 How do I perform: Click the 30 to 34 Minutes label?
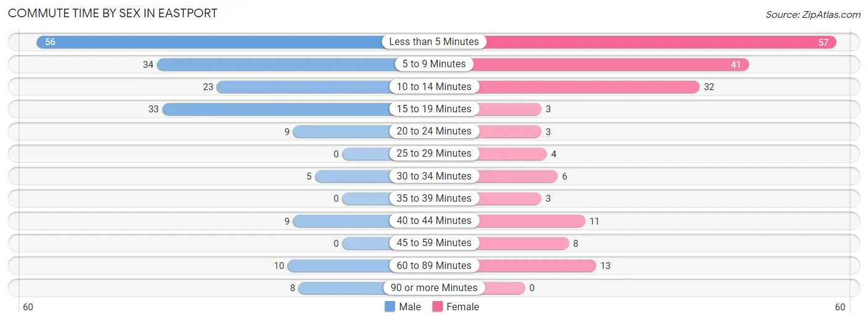(x=434, y=176)
